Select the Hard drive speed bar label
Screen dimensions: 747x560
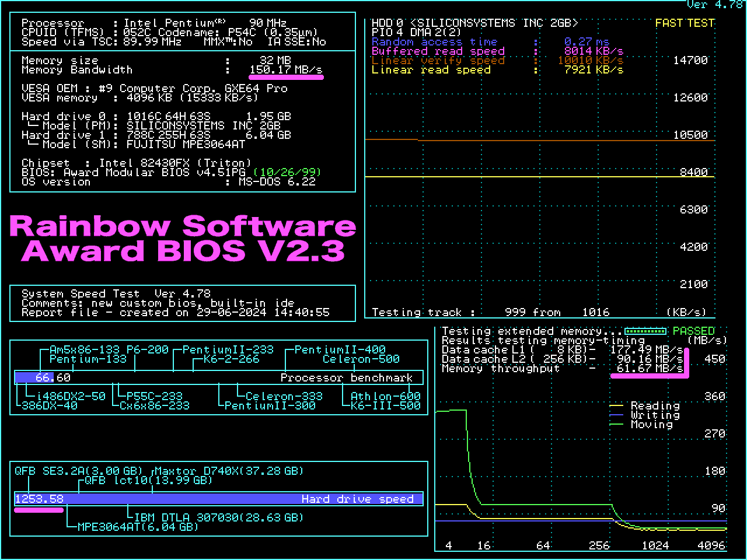point(358,499)
